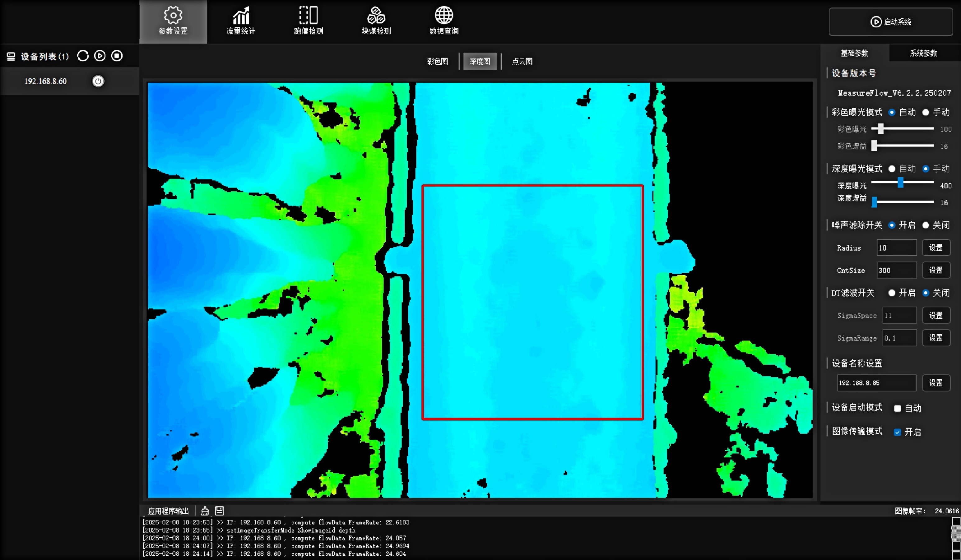Open the 参数设置 gear icon
This screenshot has width=961, height=560.
tap(173, 16)
